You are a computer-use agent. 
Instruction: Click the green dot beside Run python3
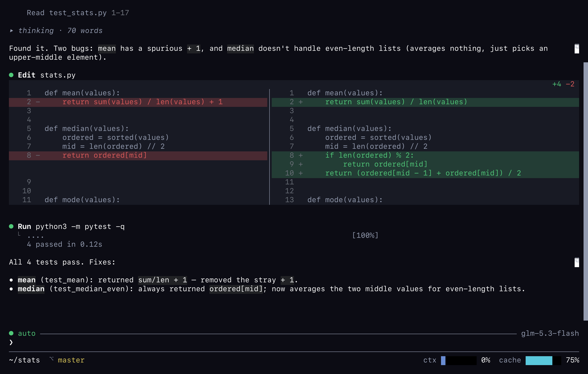(11, 226)
